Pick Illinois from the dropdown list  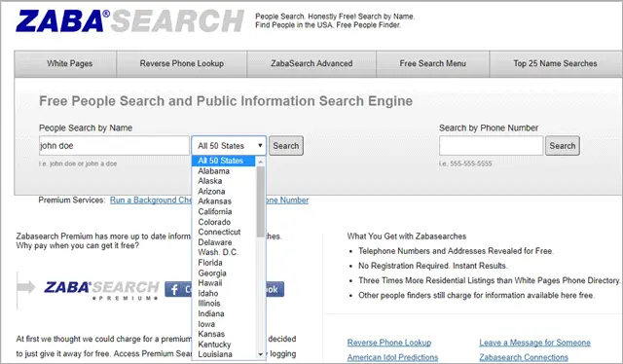tap(224, 304)
